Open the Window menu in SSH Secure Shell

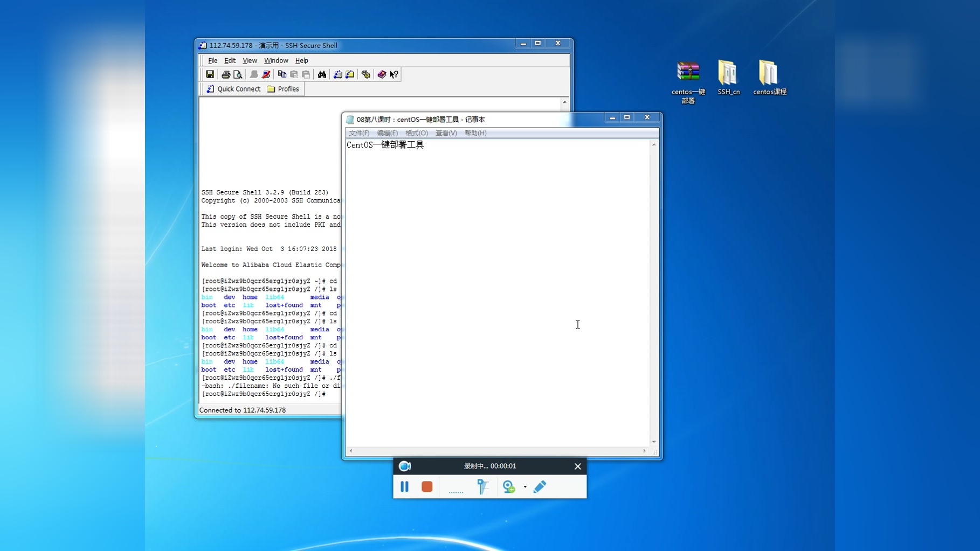point(276,60)
